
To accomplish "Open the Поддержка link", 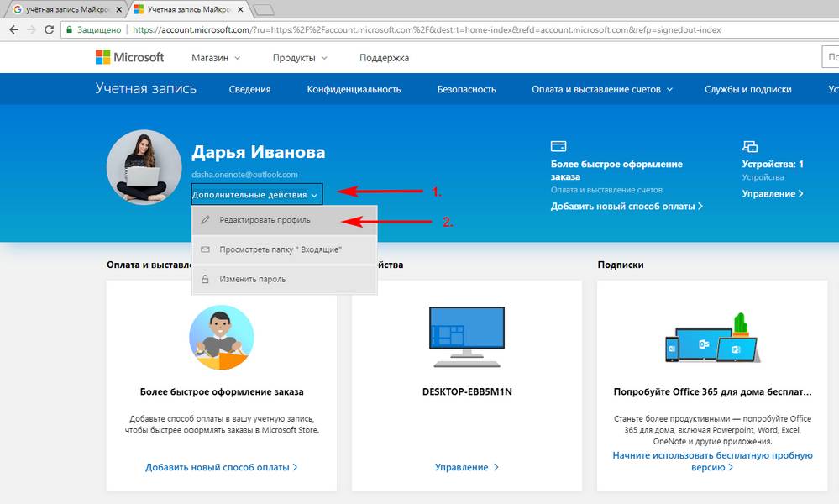I will click(384, 58).
